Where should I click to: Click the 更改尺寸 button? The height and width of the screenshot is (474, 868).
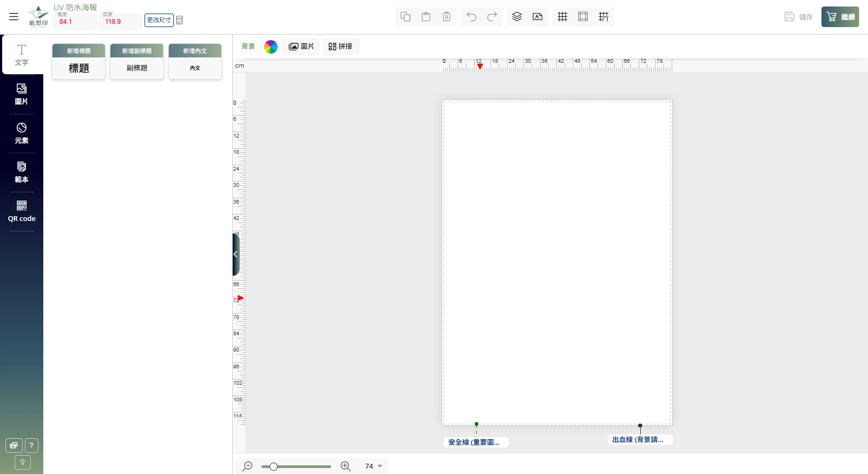point(159,20)
